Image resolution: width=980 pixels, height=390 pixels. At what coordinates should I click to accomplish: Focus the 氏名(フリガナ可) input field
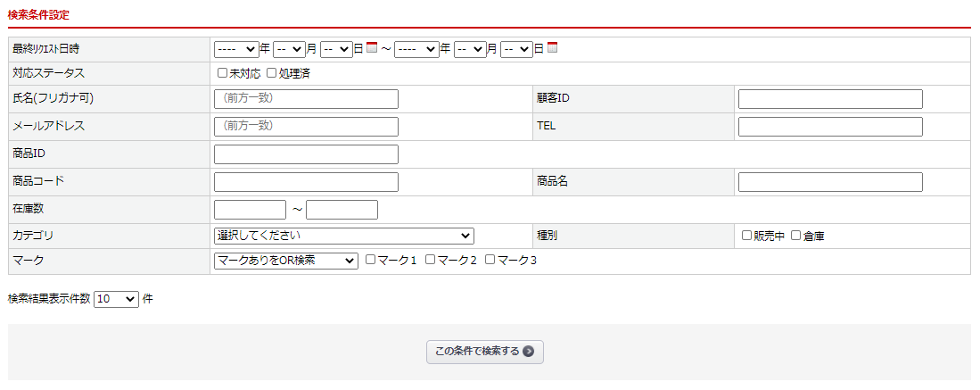pos(306,99)
